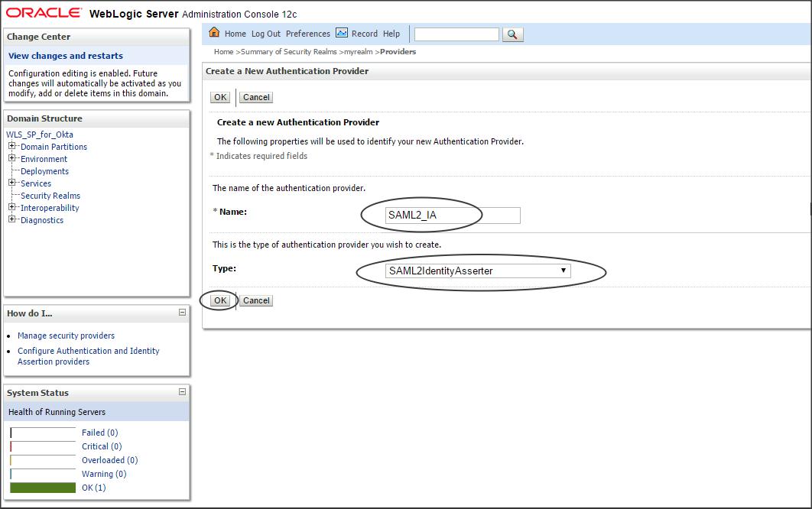The height and width of the screenshot is (509, 812).
Task: Click Warning (0) server status
Action: (x=104, y=474)
